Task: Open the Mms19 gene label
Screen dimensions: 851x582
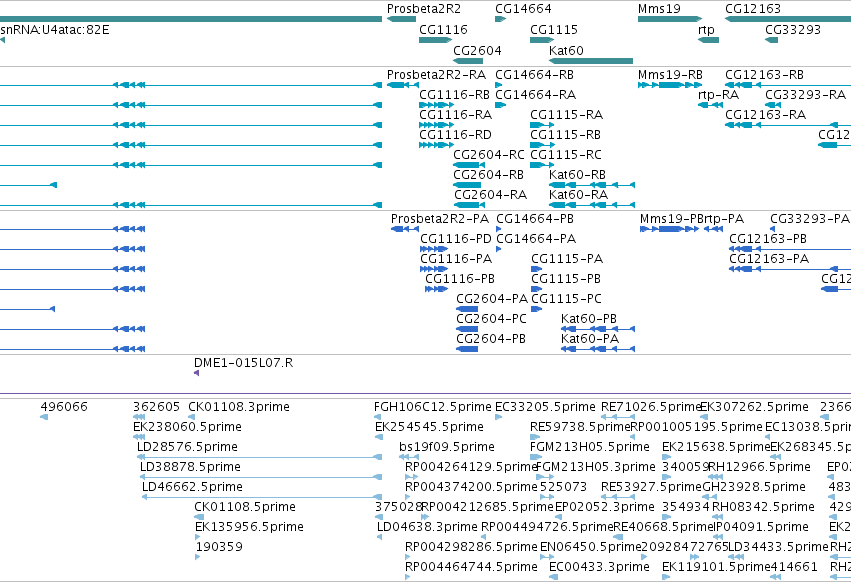Action: 659,9
